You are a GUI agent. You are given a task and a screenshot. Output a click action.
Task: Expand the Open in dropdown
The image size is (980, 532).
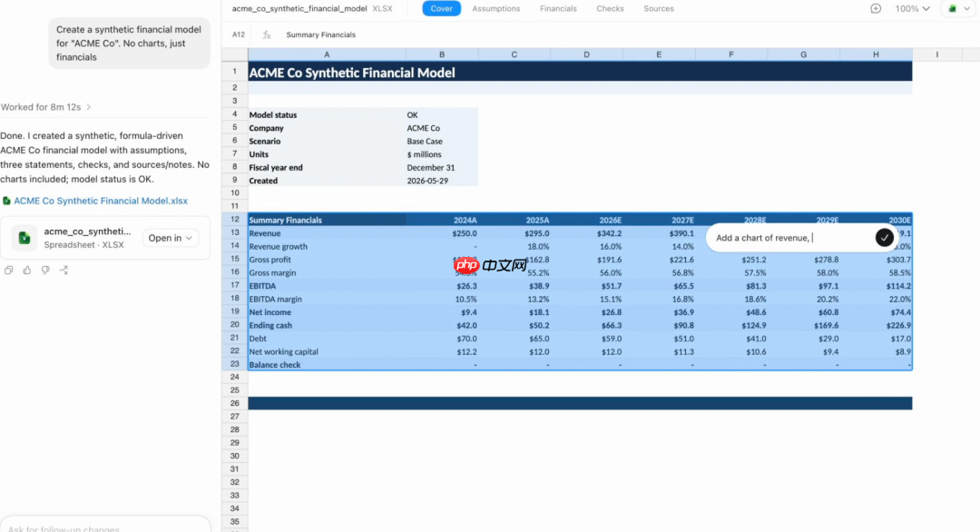(x=170, y=238)
